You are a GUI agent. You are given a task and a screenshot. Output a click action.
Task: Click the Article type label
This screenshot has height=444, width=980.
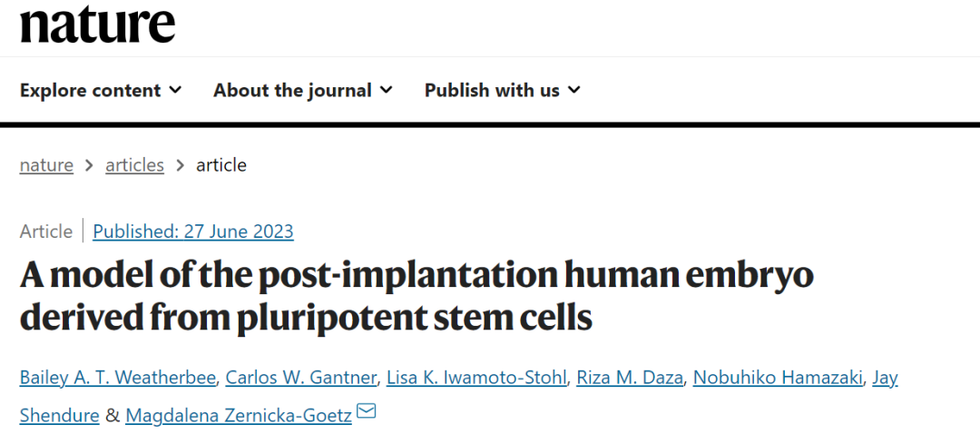pos(45,232)
